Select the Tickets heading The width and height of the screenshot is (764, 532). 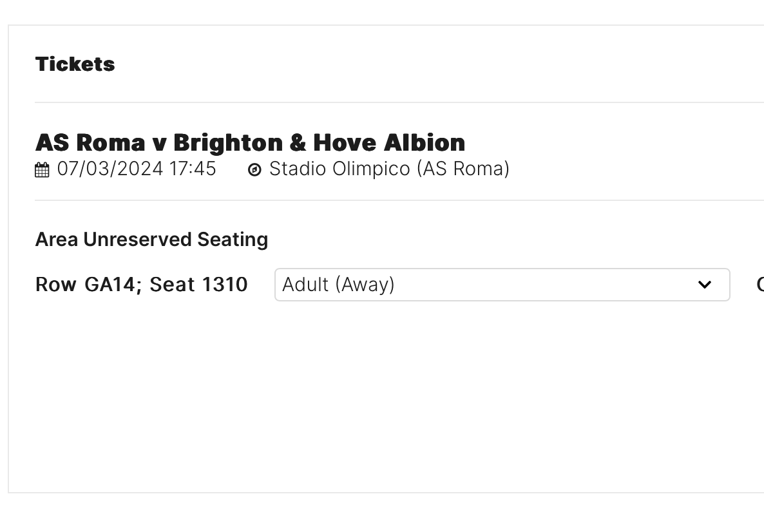75,64
